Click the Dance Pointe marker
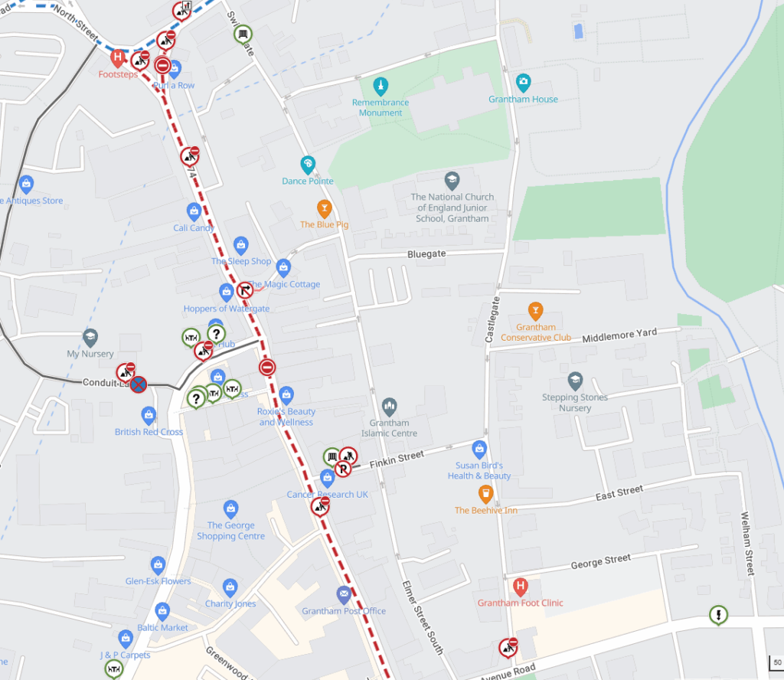 coord(308,165)
